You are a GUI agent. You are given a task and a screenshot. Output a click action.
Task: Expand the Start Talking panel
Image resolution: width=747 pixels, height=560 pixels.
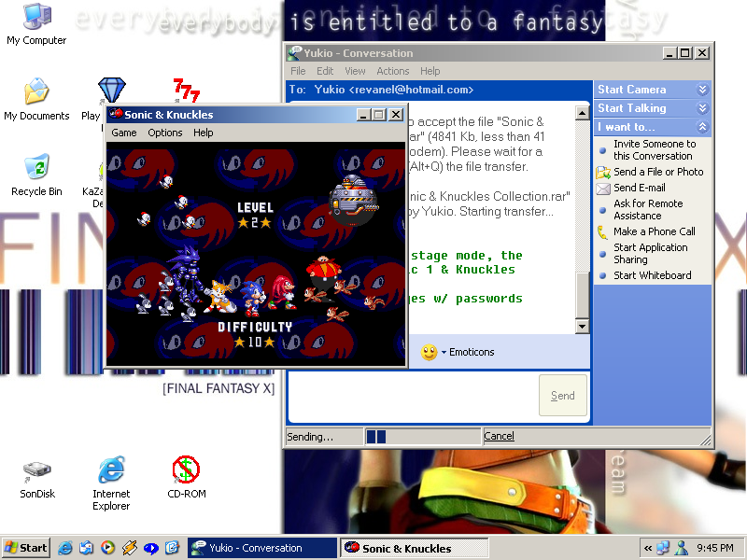click(703, 108)
